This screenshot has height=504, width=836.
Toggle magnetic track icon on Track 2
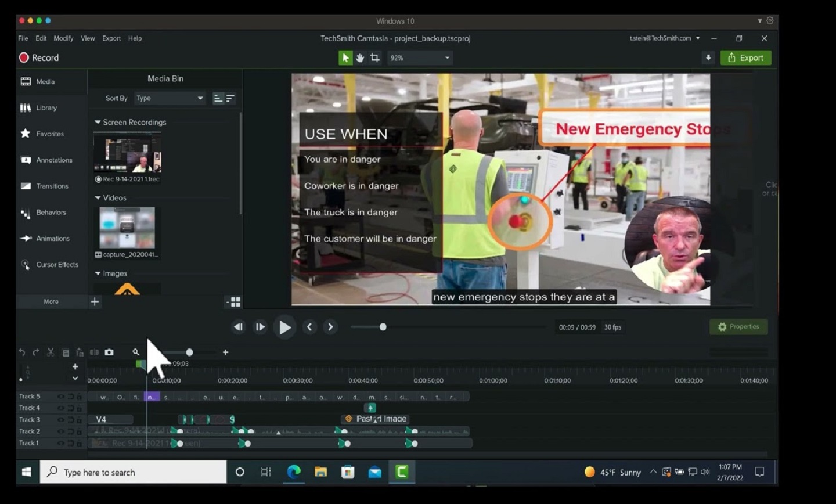[70, 431]
